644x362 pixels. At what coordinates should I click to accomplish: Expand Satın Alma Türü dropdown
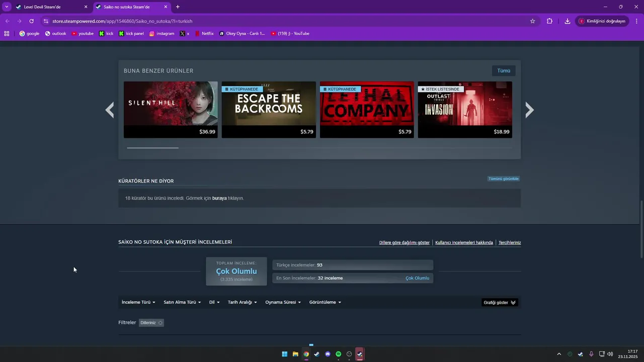pos(182,302)
